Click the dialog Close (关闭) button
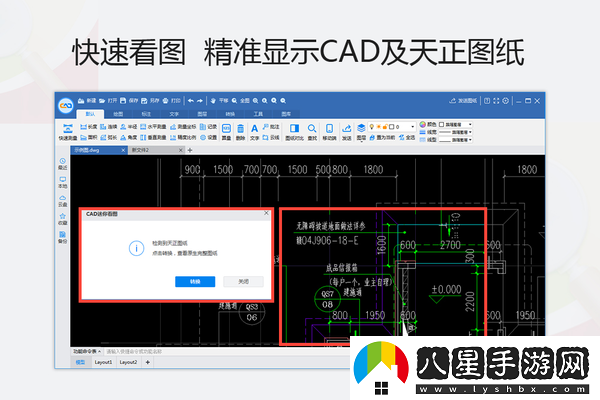Screen dimensions: 600x400 tap(243, 281)
